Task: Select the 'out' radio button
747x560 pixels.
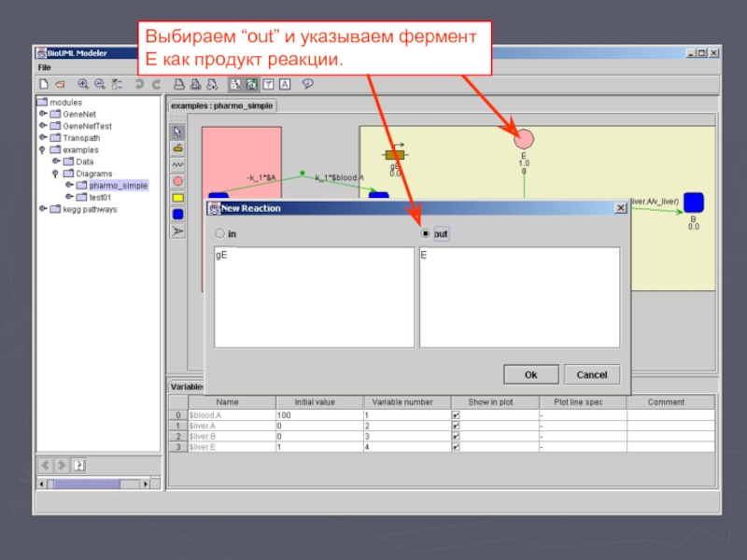Action: point(426,233)
